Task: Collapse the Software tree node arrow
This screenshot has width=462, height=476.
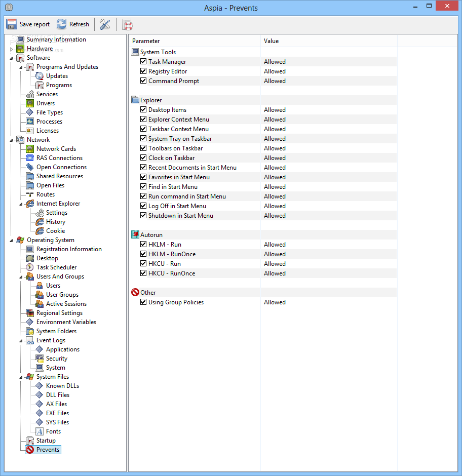Action: pos(11,58)
